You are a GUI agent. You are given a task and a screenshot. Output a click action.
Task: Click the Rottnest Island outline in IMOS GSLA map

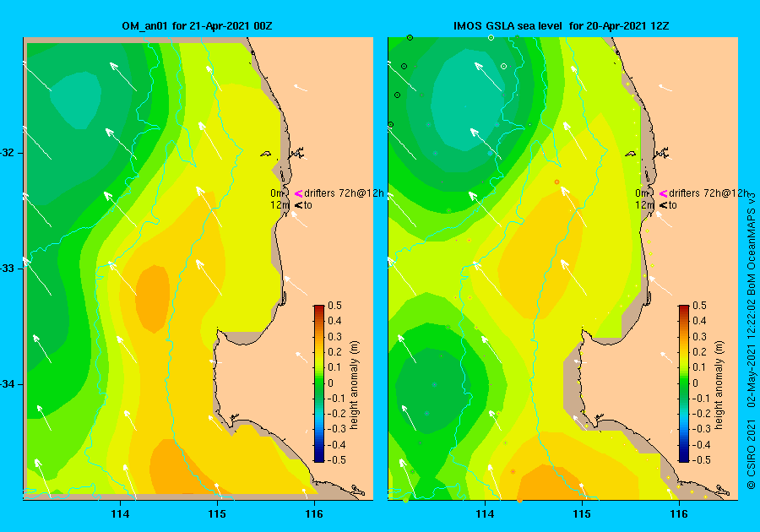tap(631, 154)
